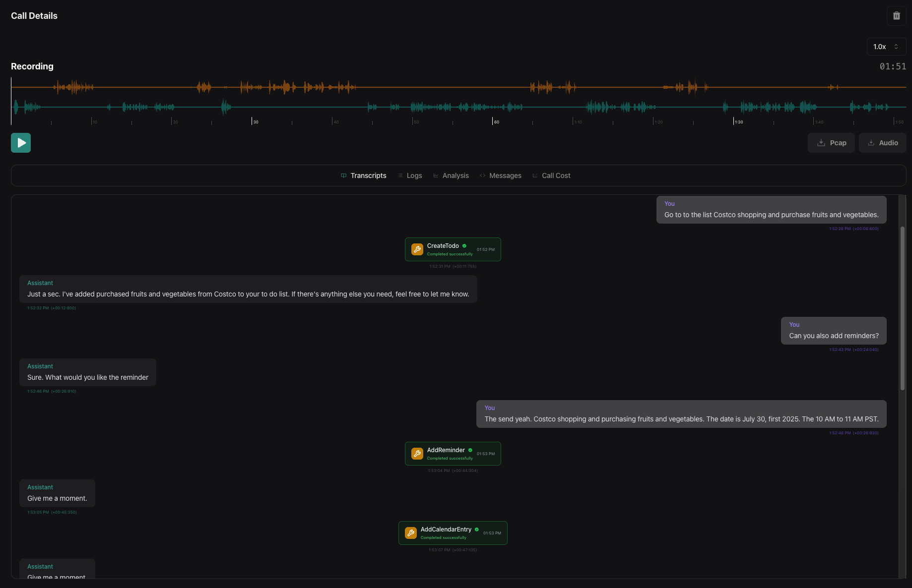This screenshot has height=588, width=912.
Task: Click the Messages code icon
Action: 482,176
